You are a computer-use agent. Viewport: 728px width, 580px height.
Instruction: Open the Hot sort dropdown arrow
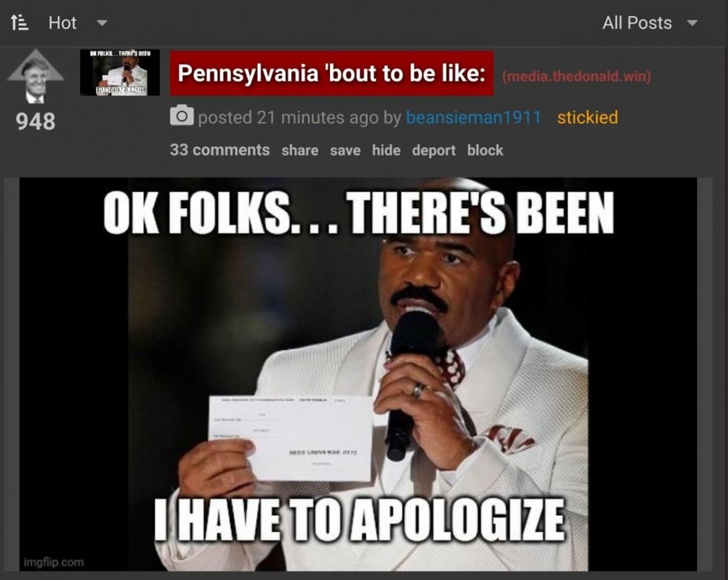pos(101,24)
